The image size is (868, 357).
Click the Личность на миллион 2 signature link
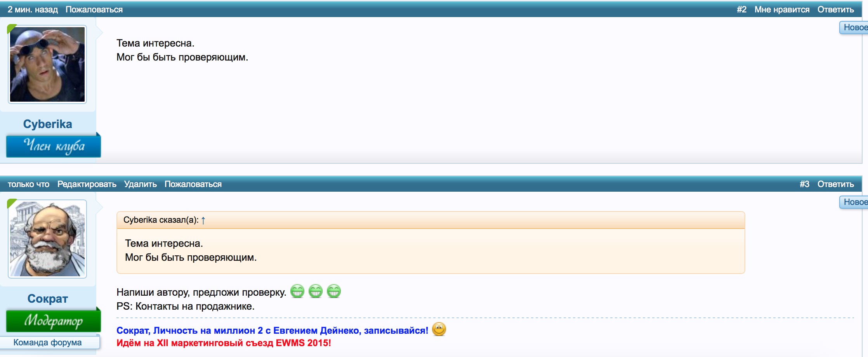click(272, 331)
